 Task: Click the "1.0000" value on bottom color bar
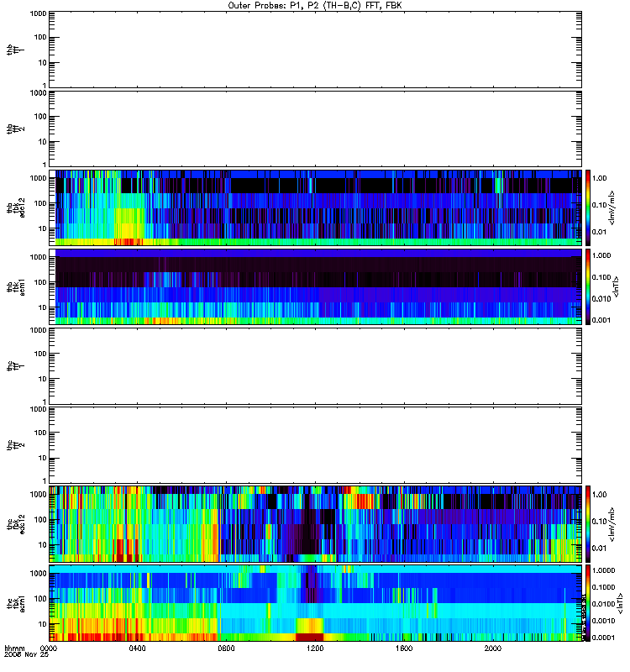tap(603, 570)
